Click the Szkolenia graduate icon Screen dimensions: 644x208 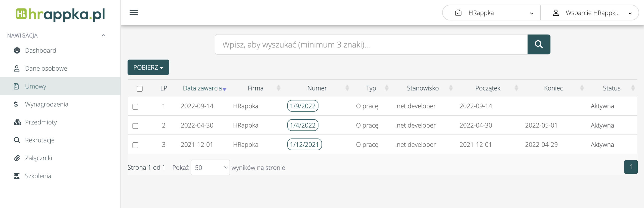[x=17, y=176]
